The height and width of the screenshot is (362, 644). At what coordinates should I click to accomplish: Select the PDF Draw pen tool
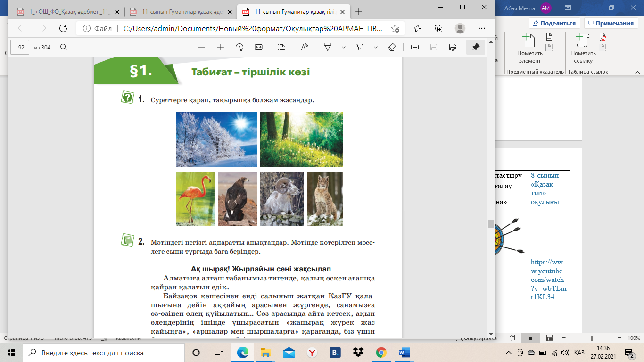point(328,47)
